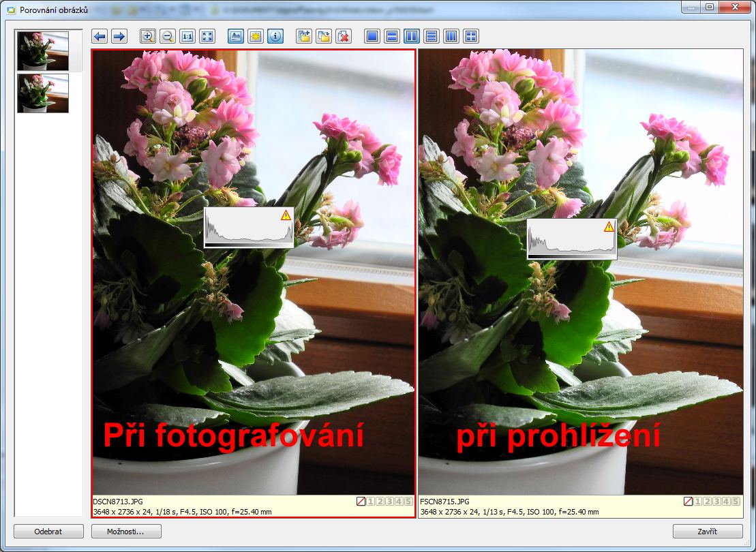
Task: Go to the previous image with left arrow
Action: coord(100,36)
